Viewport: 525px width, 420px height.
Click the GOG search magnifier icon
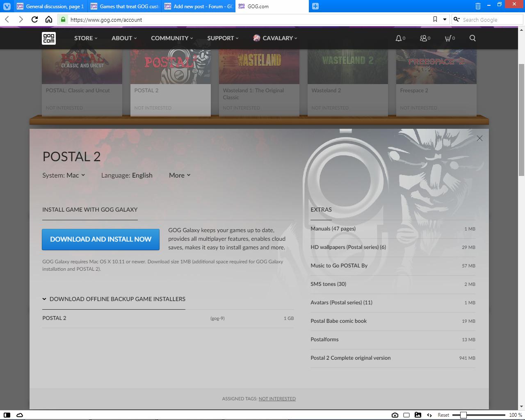pos(472,38)
